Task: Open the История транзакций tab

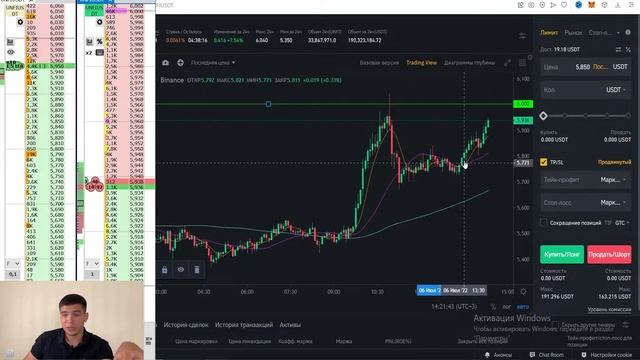Action: [x=244, y=325]
